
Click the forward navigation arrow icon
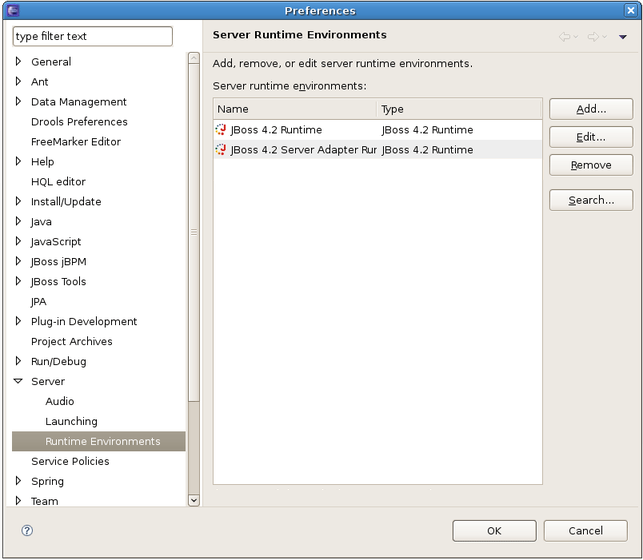click(593, 37)
